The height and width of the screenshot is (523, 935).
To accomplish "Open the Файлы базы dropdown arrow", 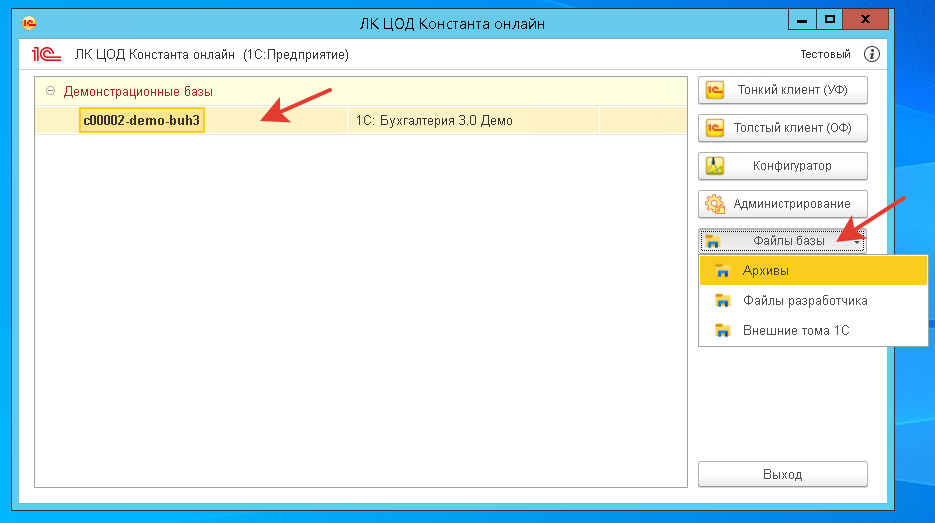I will point(857,242).
